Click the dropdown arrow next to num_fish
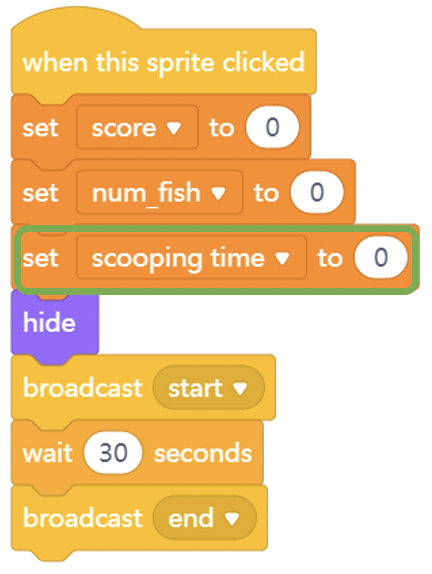432x574 pixels. pos(218,193)
